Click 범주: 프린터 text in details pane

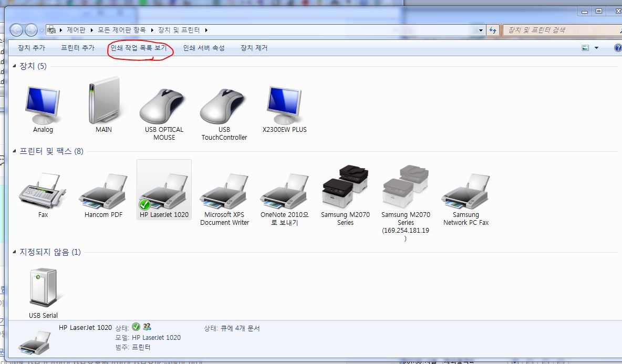pyautogui.click(x=133, y=347)
